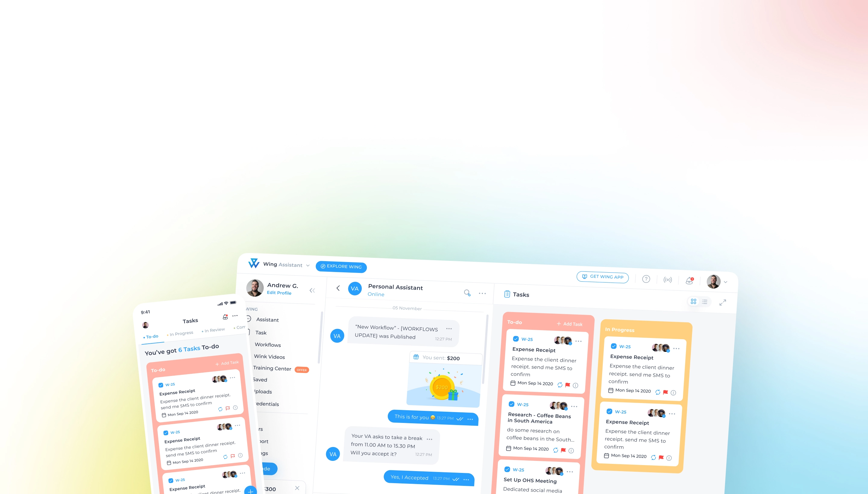This screenshot has height=494, width=868.
Task: Click the search icon in Personal Assistant chat
Action: point(467,293)
